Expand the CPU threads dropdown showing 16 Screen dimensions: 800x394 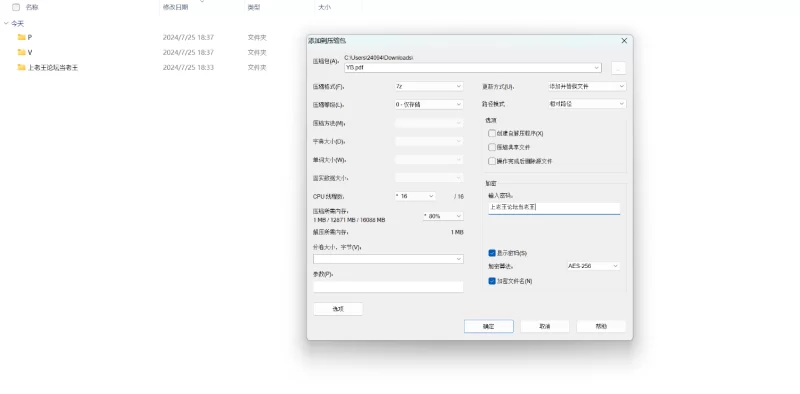coord(415,196)
